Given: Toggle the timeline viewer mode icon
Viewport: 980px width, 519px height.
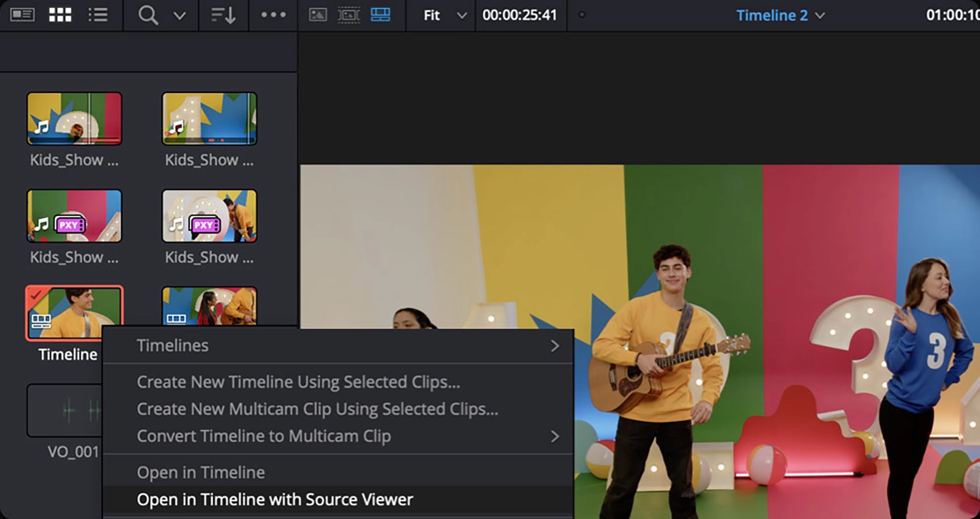Looking at the screenshot, I should 380,15.
